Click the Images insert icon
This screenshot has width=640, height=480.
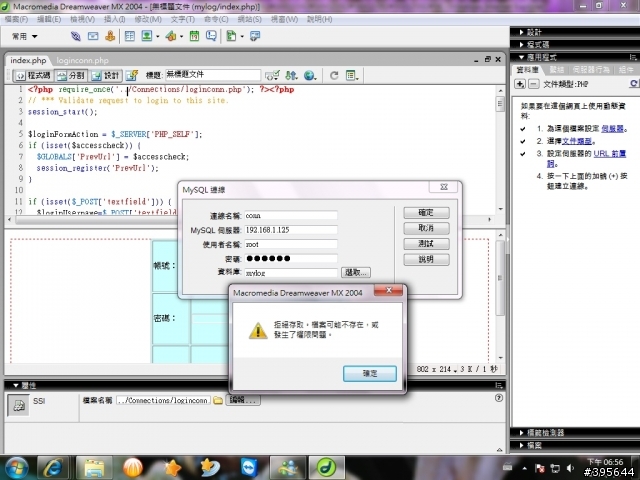147,36
